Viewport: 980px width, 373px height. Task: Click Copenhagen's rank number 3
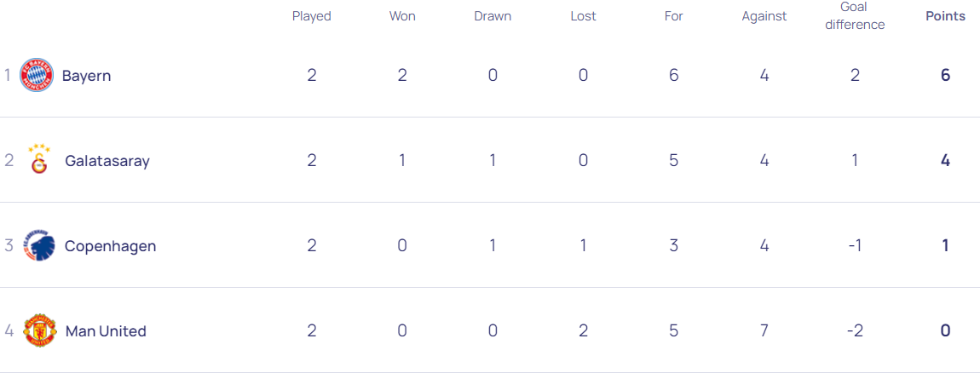coord(9,245)
